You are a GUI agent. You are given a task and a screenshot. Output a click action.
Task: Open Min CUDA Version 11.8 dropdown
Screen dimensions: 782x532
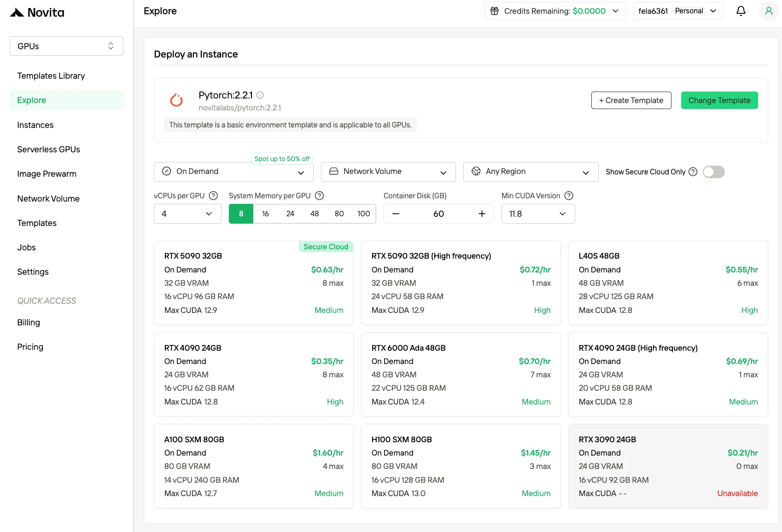point(538,214)
